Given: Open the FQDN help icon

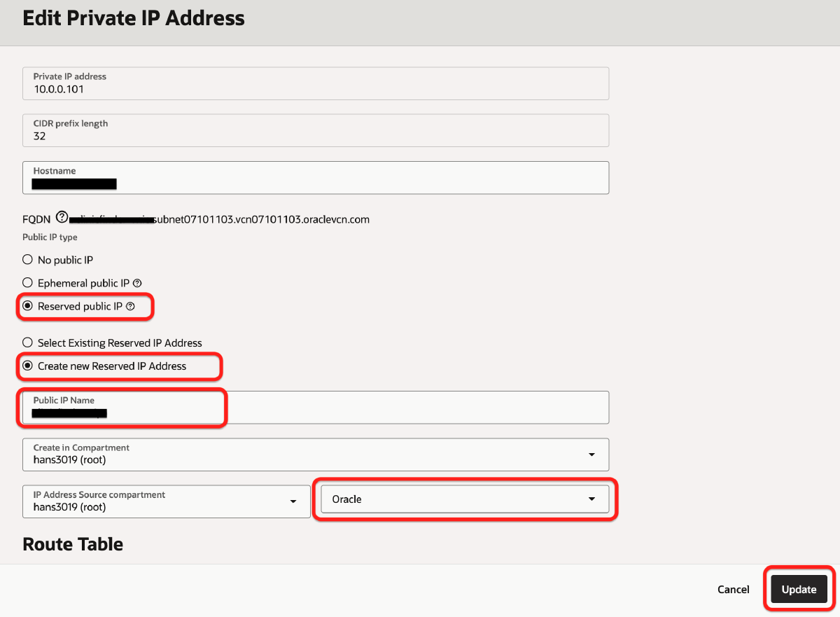Looking at the screenshot, I should (62, 218).
